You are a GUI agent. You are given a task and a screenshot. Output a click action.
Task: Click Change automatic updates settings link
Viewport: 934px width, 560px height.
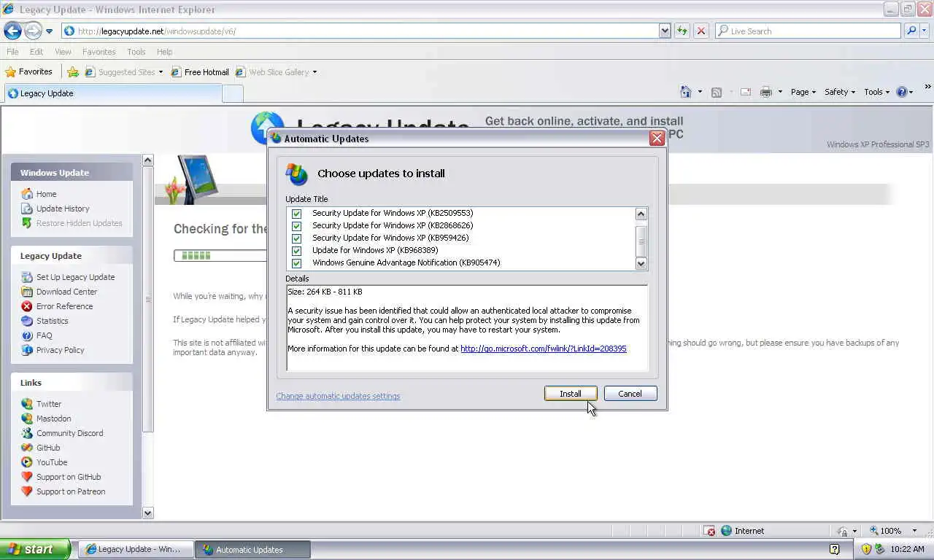[338, 396]
